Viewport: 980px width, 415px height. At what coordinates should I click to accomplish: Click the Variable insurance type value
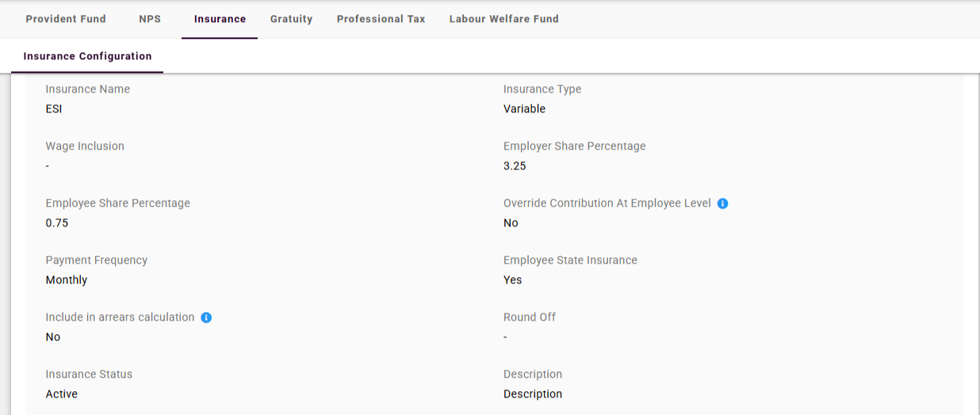524,109
